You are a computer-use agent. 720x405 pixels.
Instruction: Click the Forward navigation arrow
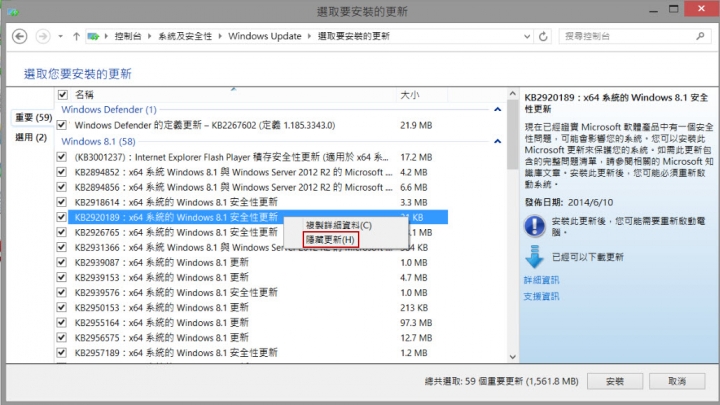pyautogui.click(x=43, y=36)
